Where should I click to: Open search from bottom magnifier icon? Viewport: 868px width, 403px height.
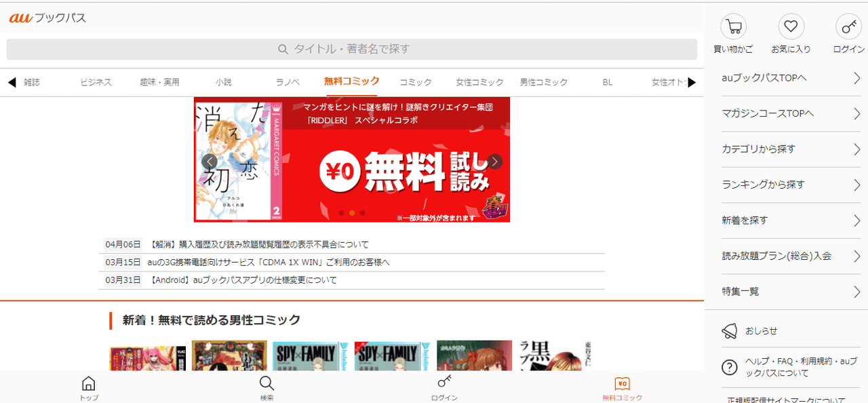(267, 385)
